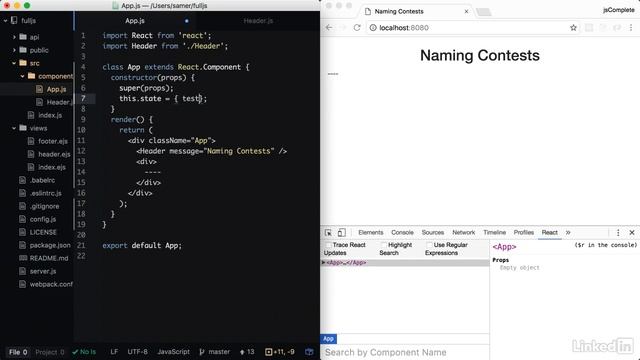
Task: Click Project 0 in the status bar
Action: pyautogui.click(x=50, y=352)
